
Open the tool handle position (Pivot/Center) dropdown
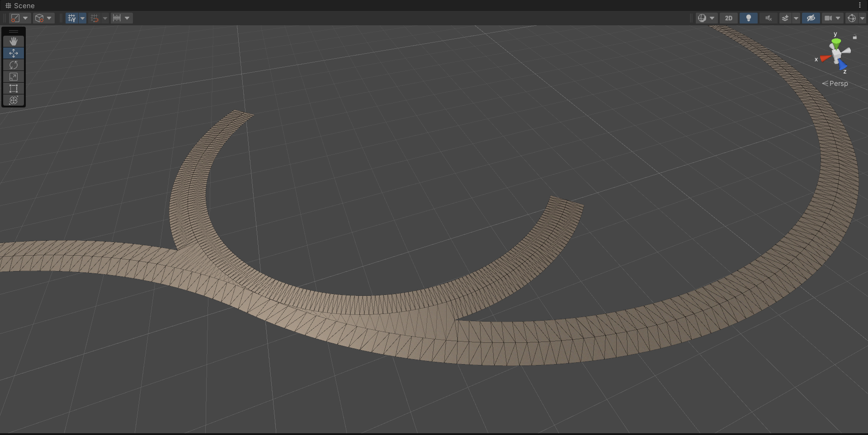(x=19, y=18)
